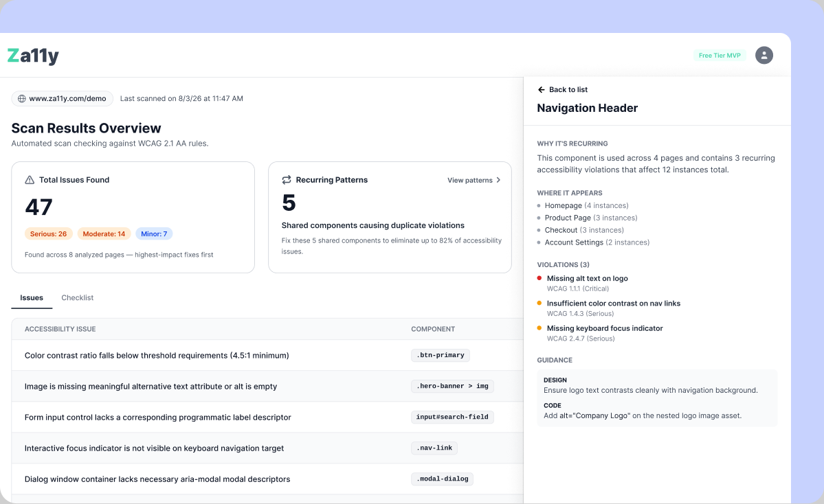
Task: Select the Interactive focus indicator issue row
Action: coord(267,448)
